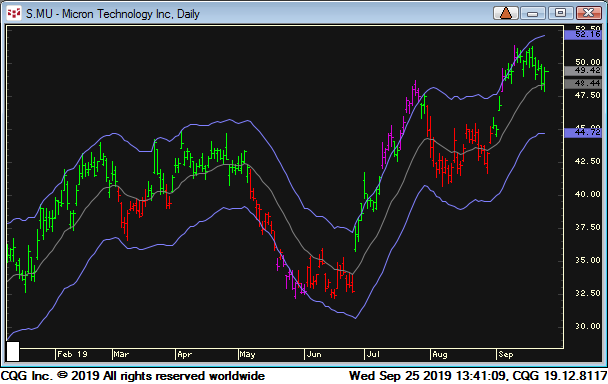Close the S.MU chart window
The image size is (608, 384).
click(589, 13)
